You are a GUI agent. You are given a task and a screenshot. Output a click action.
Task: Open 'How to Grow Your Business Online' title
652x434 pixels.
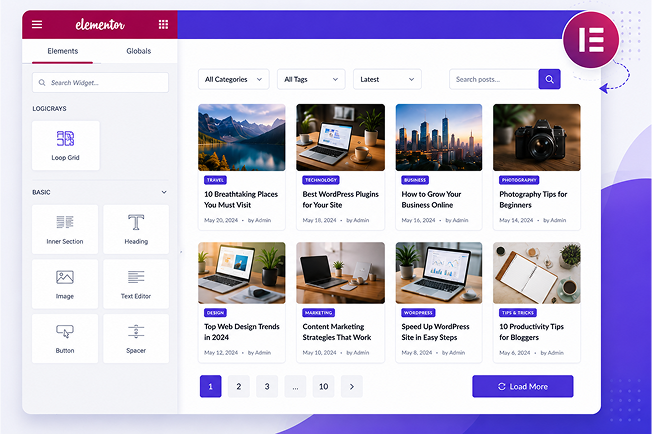[431, 200]
